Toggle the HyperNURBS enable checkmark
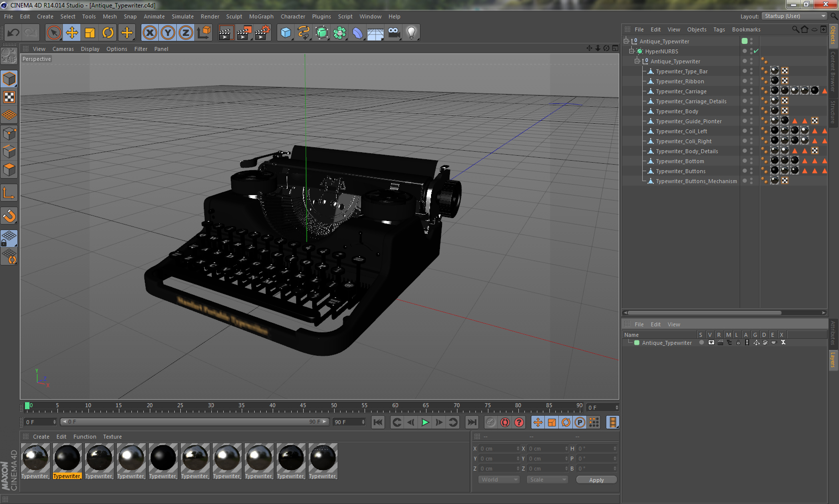The width and height of the screenshot is (839, 504). tap(756, 51)
